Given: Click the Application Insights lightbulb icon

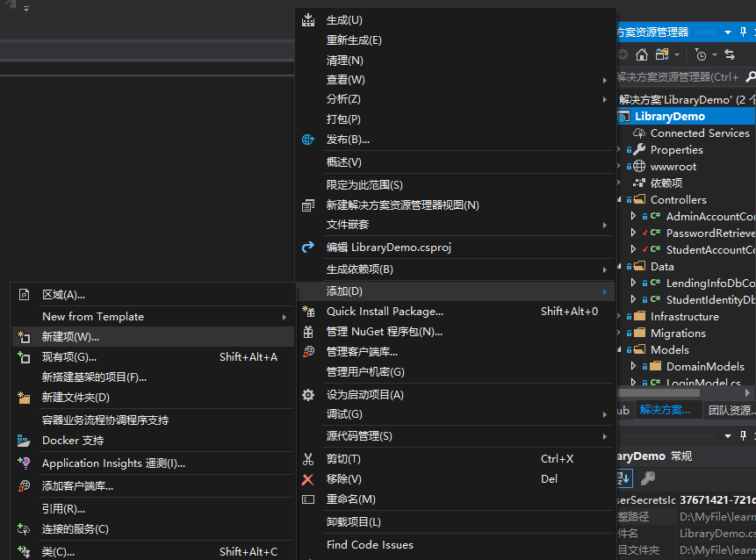Looking at the screenshot, I should click(24, 463).
